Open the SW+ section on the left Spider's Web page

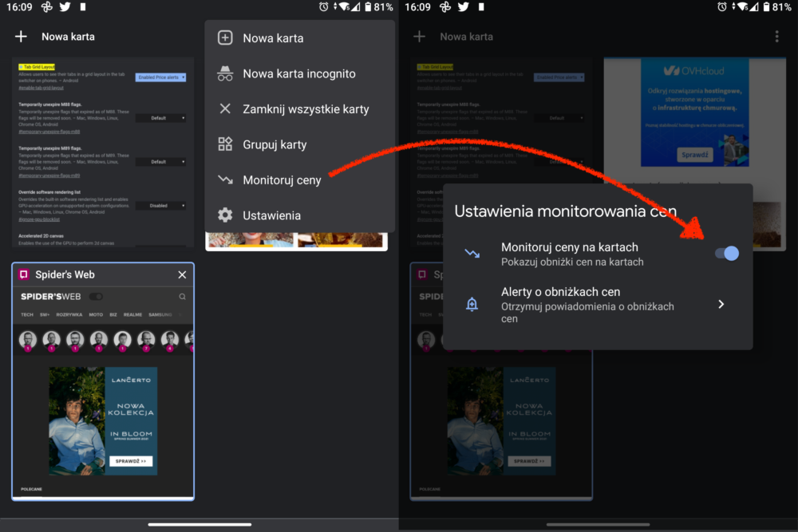click(x=45, y=315)
